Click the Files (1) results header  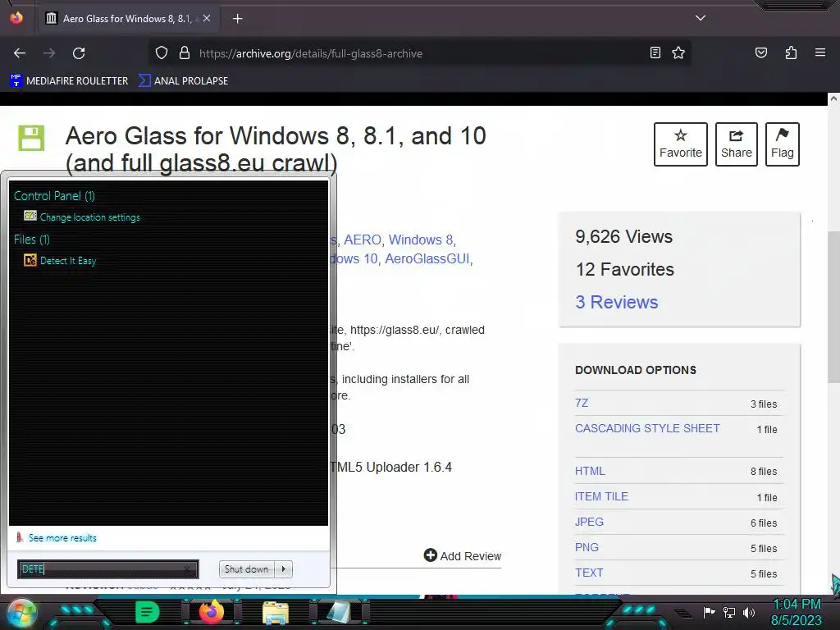coord(32,240)
